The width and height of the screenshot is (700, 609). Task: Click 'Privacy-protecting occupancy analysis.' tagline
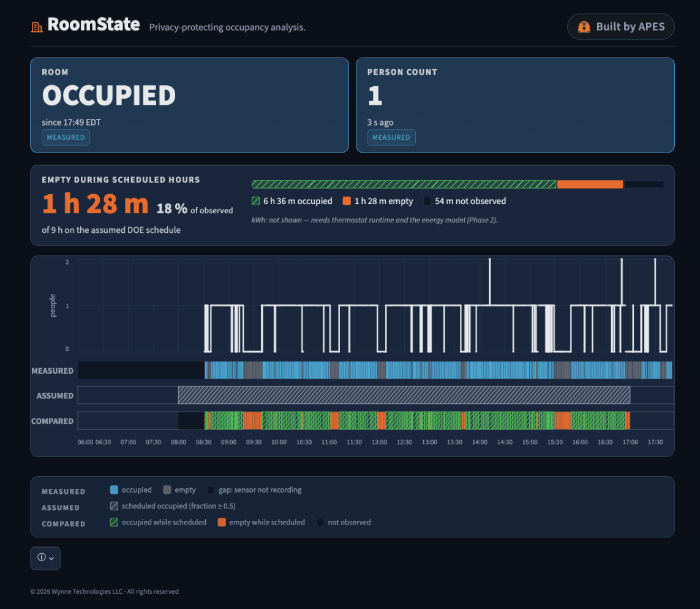227,27
